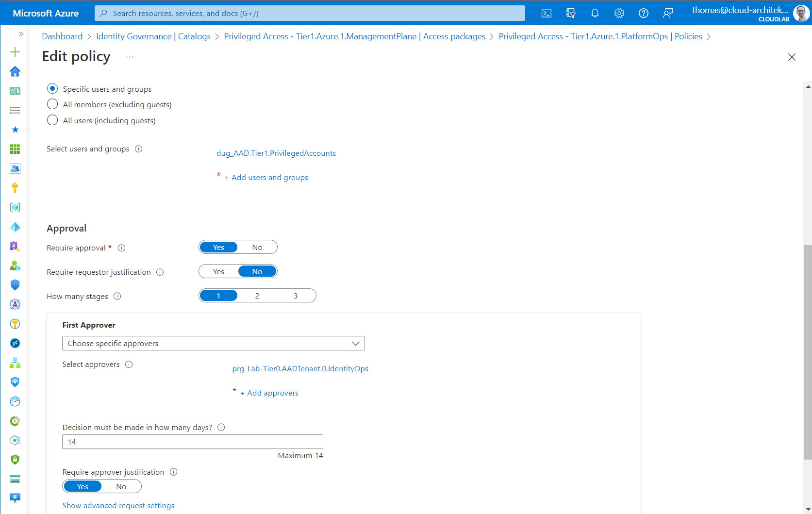
Task: Click the thomas@cloud-architek account name
Action: (x=740, y=10)
